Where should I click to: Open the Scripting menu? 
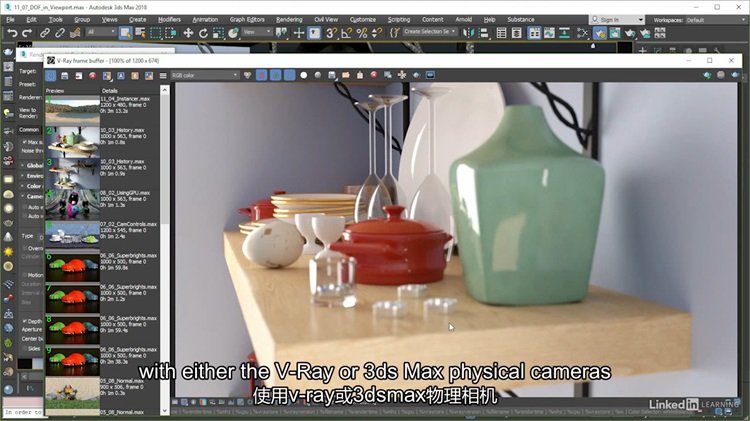(x=399, y=20)
